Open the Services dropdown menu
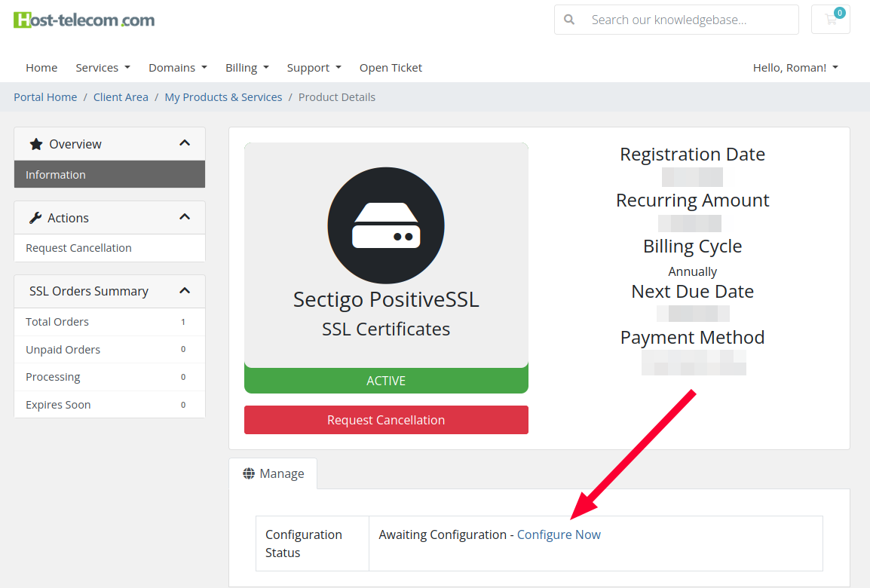Screen dimensions: 870x588 pos(103,68)
